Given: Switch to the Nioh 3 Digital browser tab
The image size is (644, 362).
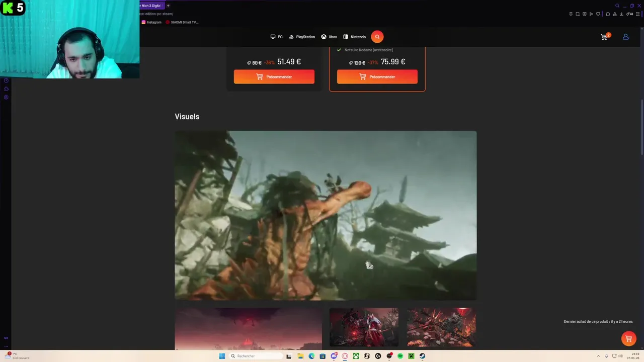Looking at the screenshot, I should tap(151, 6).
